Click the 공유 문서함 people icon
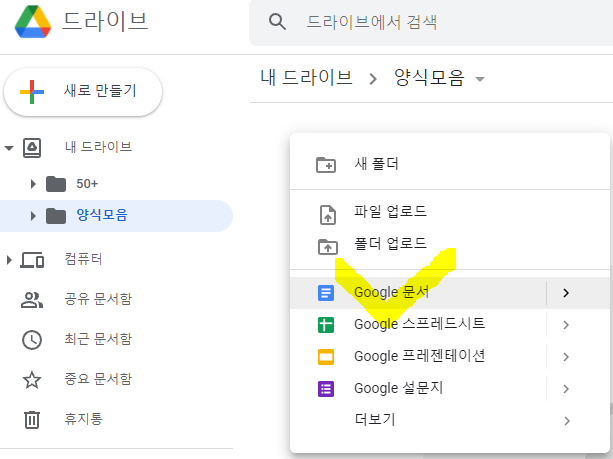The height and width of the screenshot is (459, 613). (x=32, y=300)
